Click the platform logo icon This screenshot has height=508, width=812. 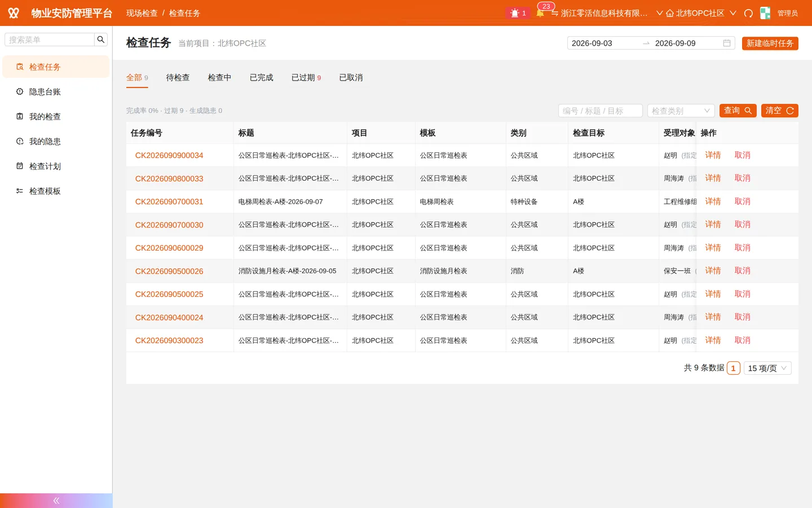14,13
